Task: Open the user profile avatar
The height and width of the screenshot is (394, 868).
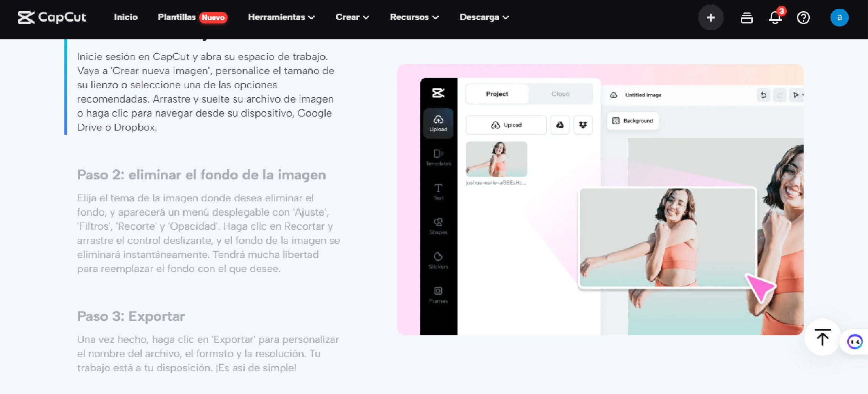Action: pyautogui.click(x=839, y=17)
